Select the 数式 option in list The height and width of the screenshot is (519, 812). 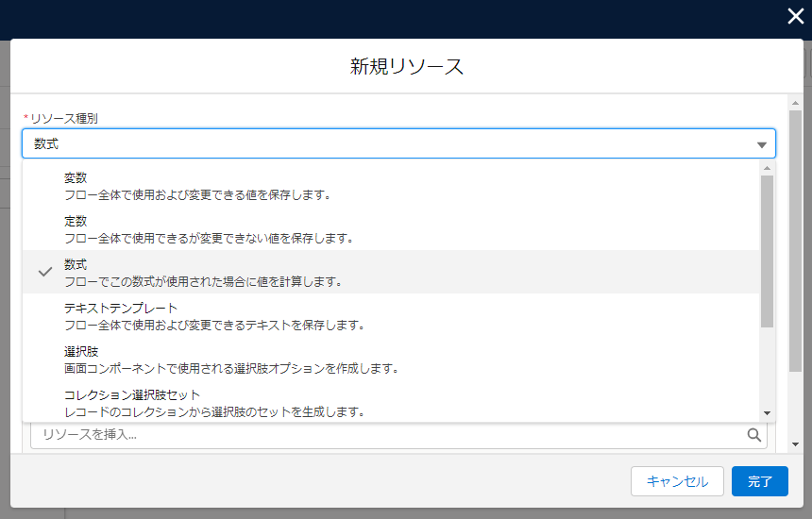pyautogui.click(x=391, y=272)
